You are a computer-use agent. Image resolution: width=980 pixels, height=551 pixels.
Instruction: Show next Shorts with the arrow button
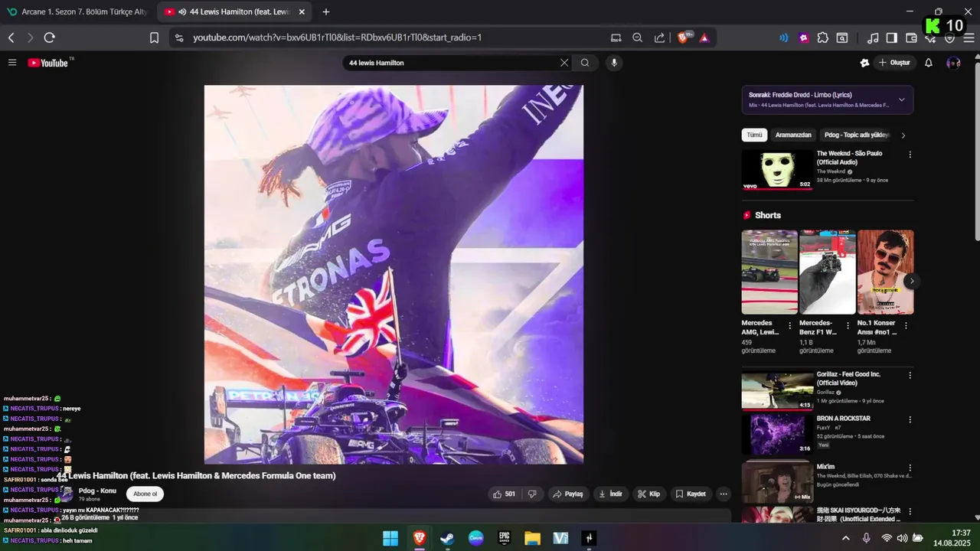911,281
